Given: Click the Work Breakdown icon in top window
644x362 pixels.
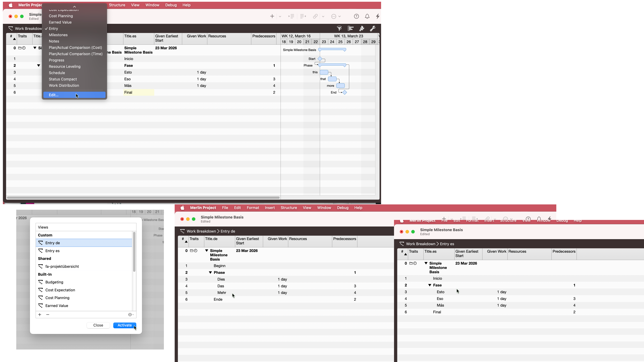Looking at the screenshot, I should tap(10, 28).
